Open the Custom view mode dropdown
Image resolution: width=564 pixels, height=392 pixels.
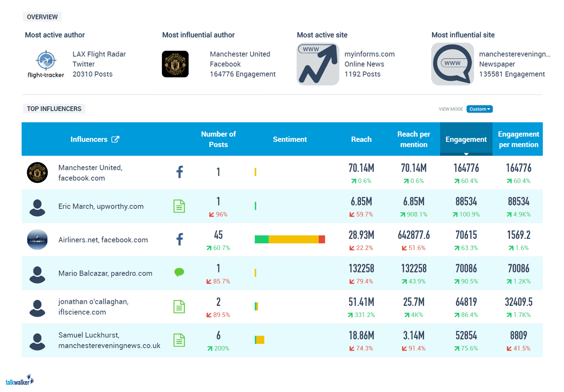pyautogui.click(x=479, y=109)
